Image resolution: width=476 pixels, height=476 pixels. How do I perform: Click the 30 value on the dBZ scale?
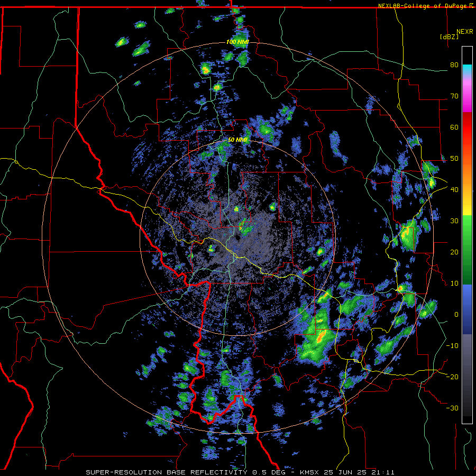454,221
